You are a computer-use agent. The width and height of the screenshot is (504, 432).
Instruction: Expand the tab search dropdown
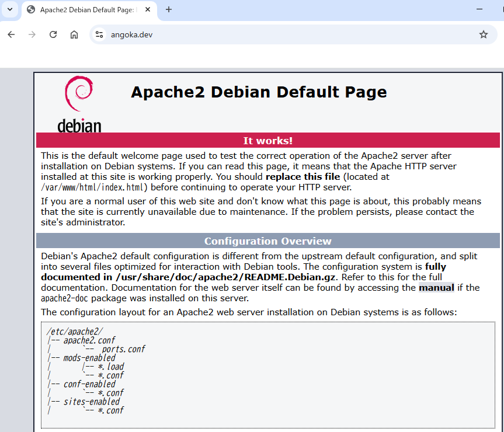tap(9, 9)
